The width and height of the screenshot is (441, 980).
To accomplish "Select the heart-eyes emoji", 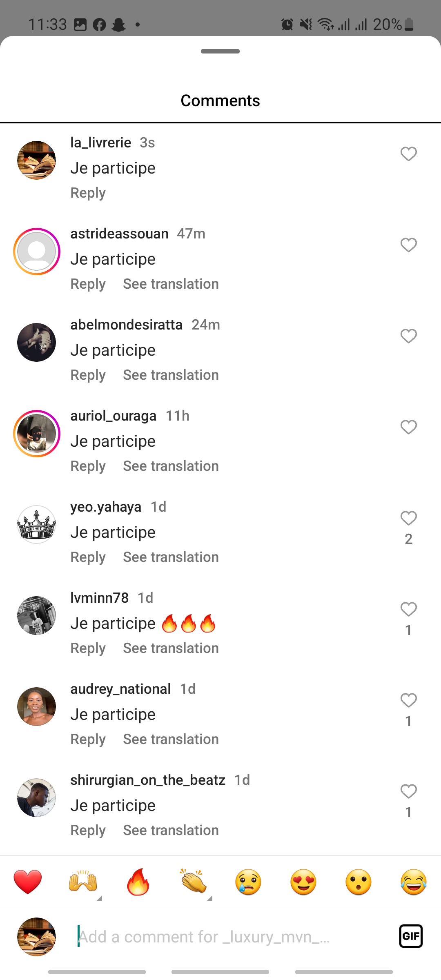I will click(x=303, y=882).
